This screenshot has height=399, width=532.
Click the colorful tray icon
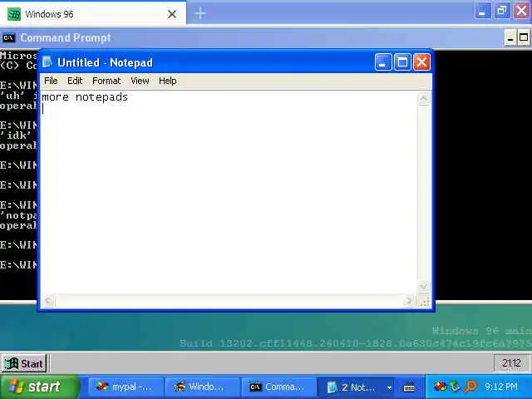440,387
